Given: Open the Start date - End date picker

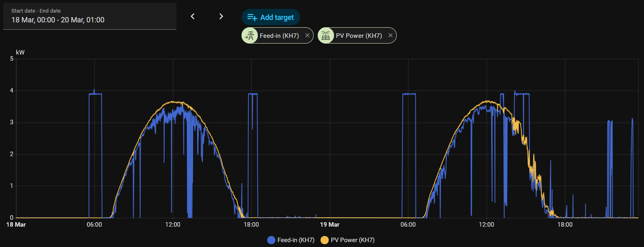Looking at the screenshot, I should (x=90, y=16).
